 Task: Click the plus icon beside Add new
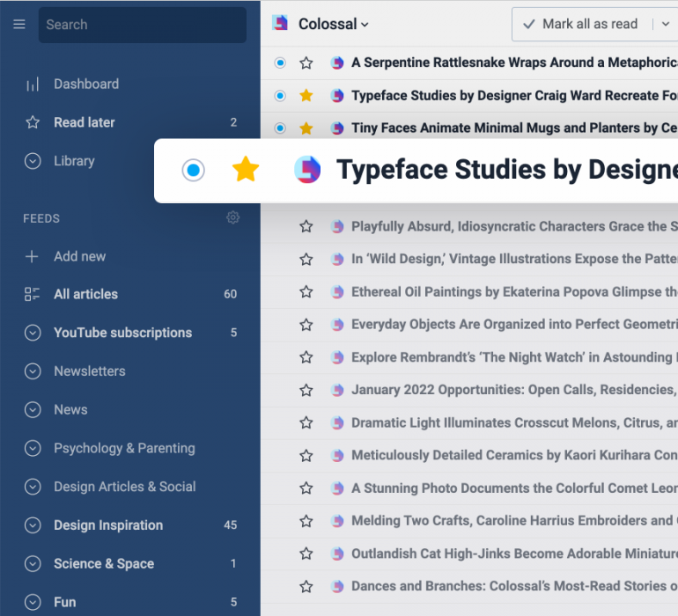[x=33, y=257]
